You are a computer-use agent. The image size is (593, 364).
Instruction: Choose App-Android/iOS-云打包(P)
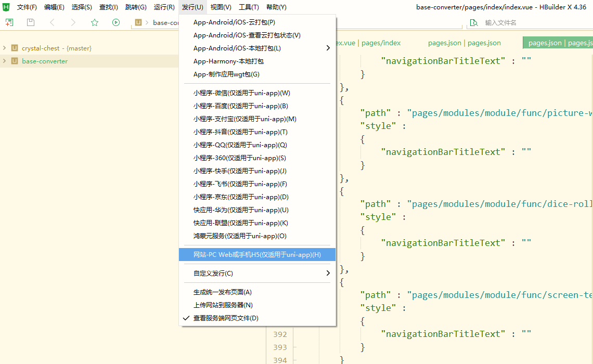(x=257, y=22)
